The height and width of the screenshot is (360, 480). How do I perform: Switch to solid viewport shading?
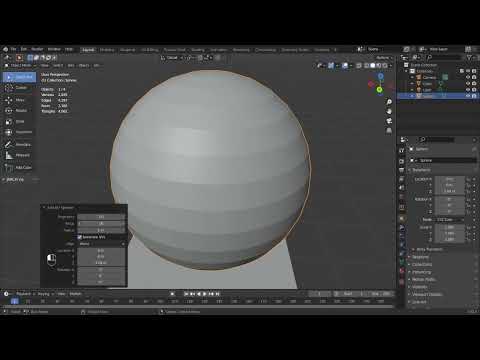[373, 66]
